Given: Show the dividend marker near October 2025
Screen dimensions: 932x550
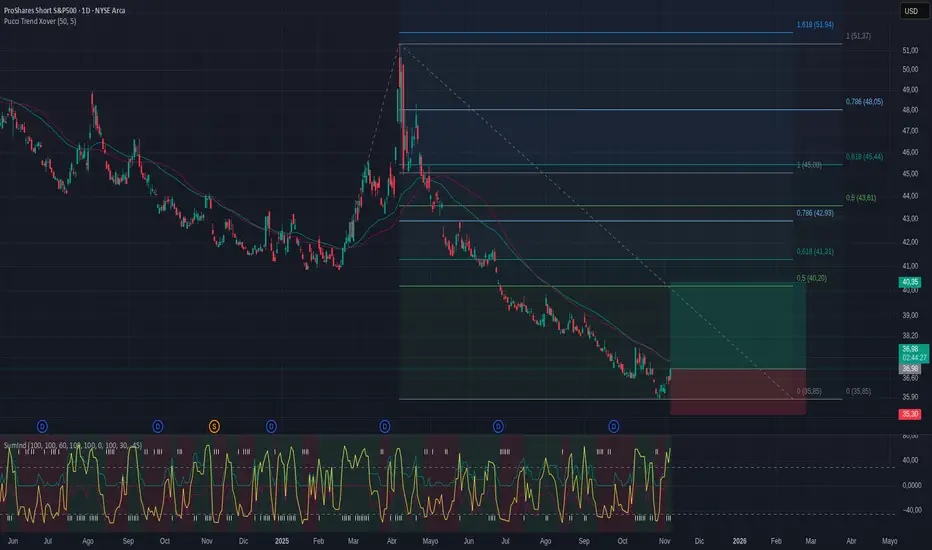Looking at the screenshot, I should tap(613, 426).
